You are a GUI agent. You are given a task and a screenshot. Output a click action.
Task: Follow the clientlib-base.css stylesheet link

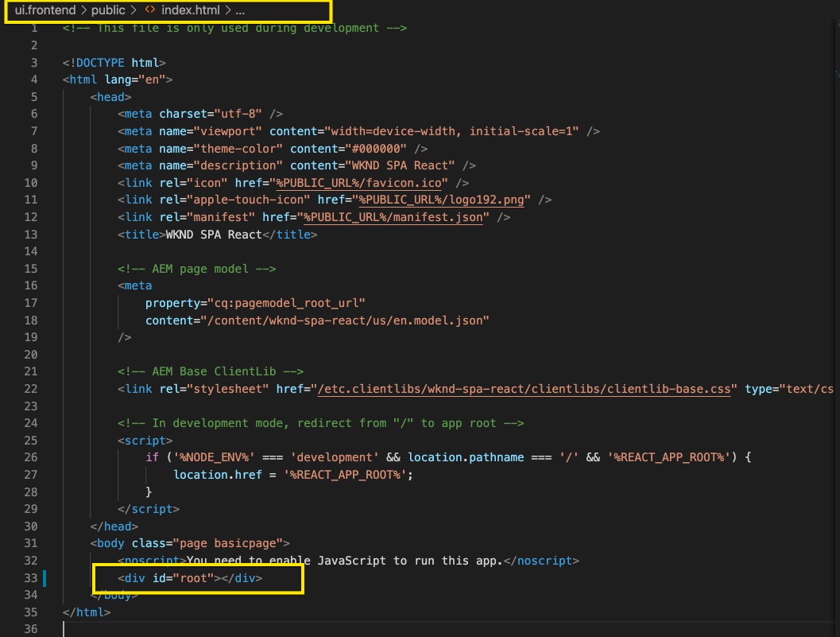524,389
